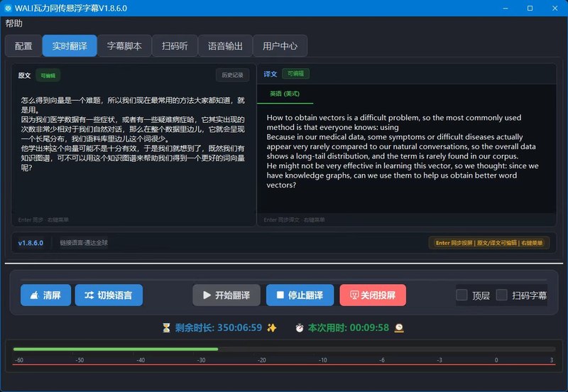This screenshot has height=392, width=568.
Task: Clear the screen with 清屏 button
Action: coord(45,295)
